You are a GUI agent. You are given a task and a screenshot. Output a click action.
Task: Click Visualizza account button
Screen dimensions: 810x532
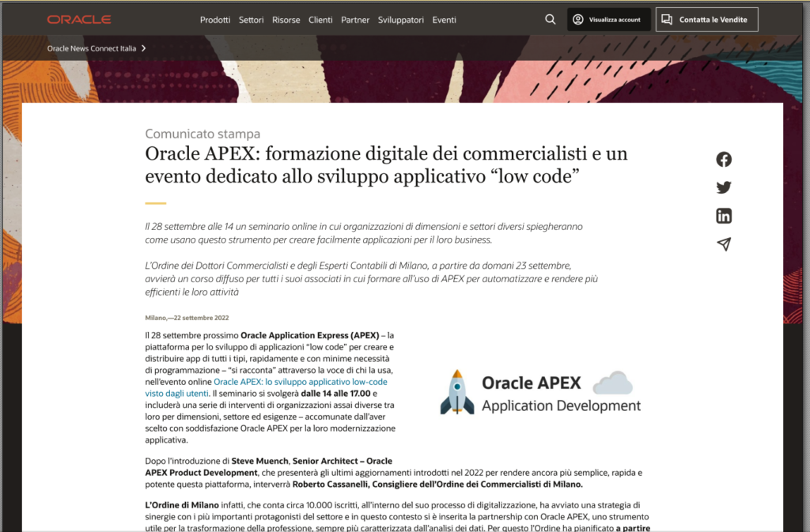tap(608, 20)
